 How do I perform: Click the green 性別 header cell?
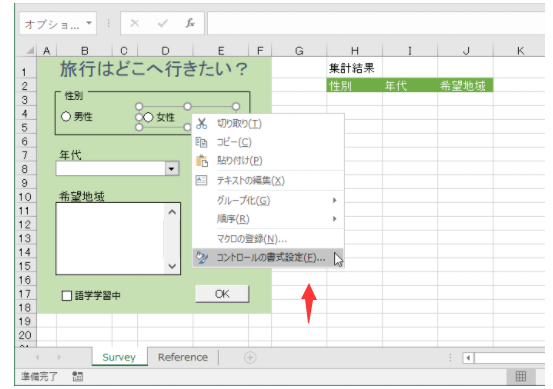coord(354,86)
